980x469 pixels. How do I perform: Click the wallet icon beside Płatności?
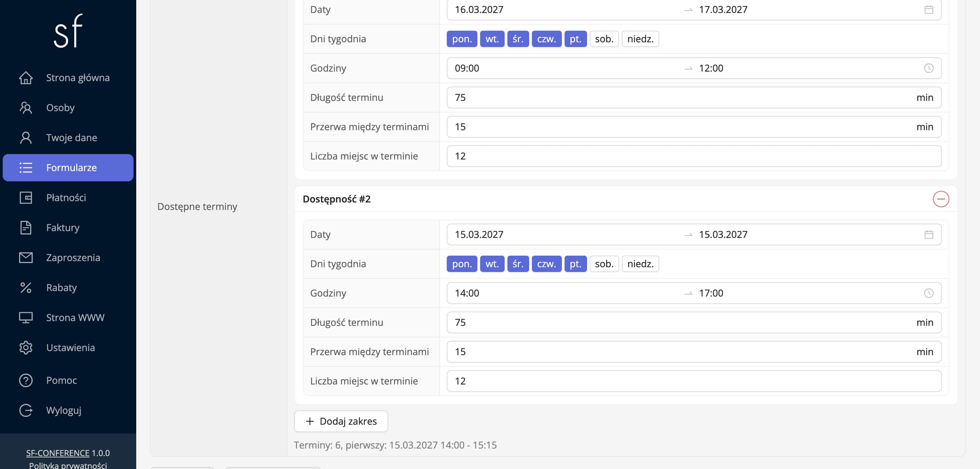coord(26,198)
